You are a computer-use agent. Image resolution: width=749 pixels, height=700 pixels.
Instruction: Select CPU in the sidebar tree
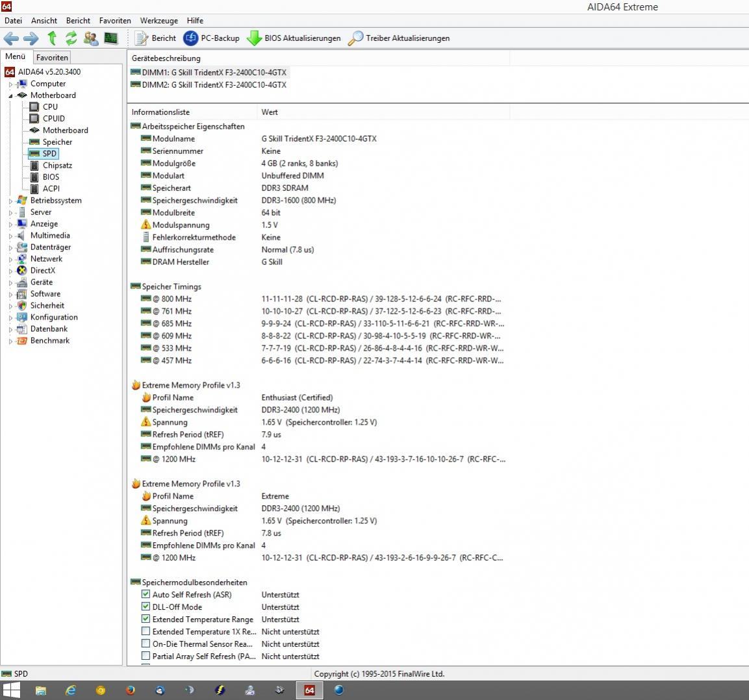point(50,107)
